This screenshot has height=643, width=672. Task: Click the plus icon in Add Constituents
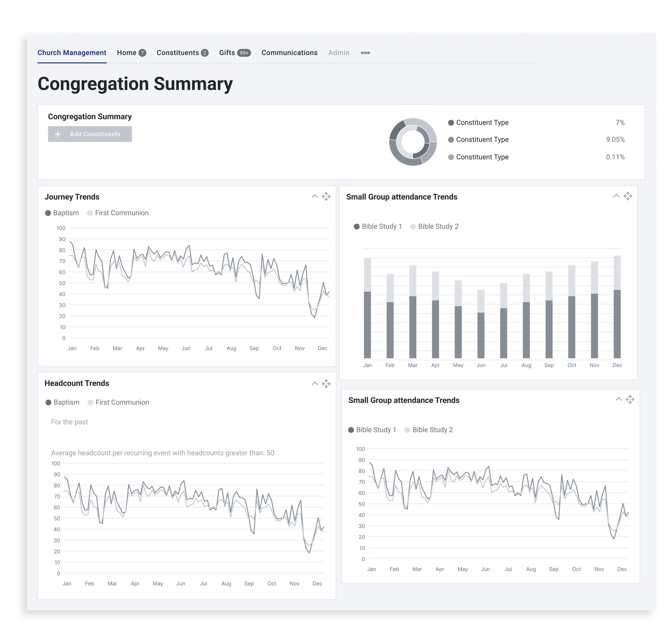[x=58, y=134]
